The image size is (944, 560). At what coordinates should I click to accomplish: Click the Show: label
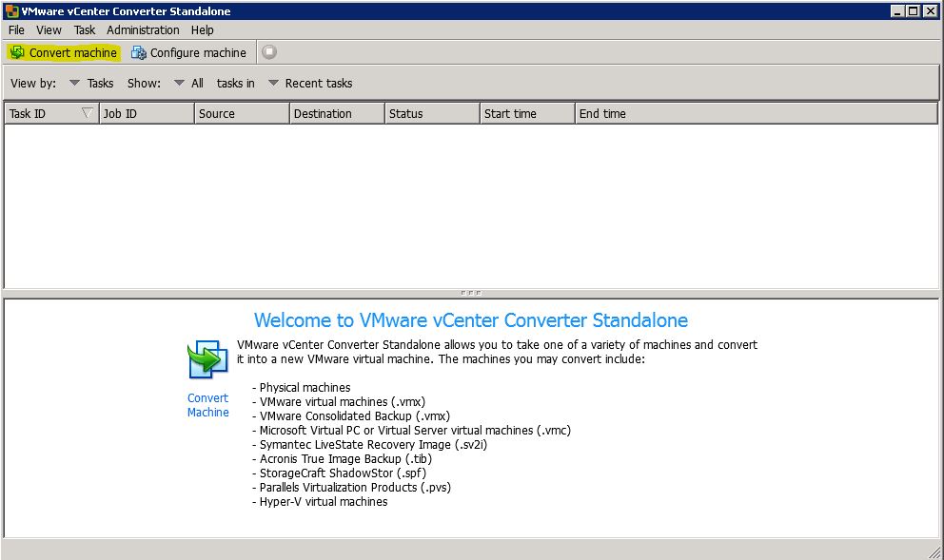click(144, 83)
